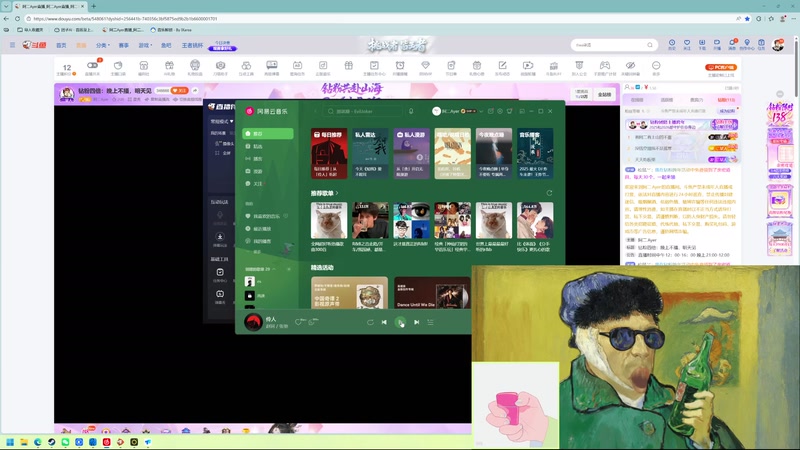Open the 私人雷达 card
Viewport: 800px width, 450px height.
(370, 153)
